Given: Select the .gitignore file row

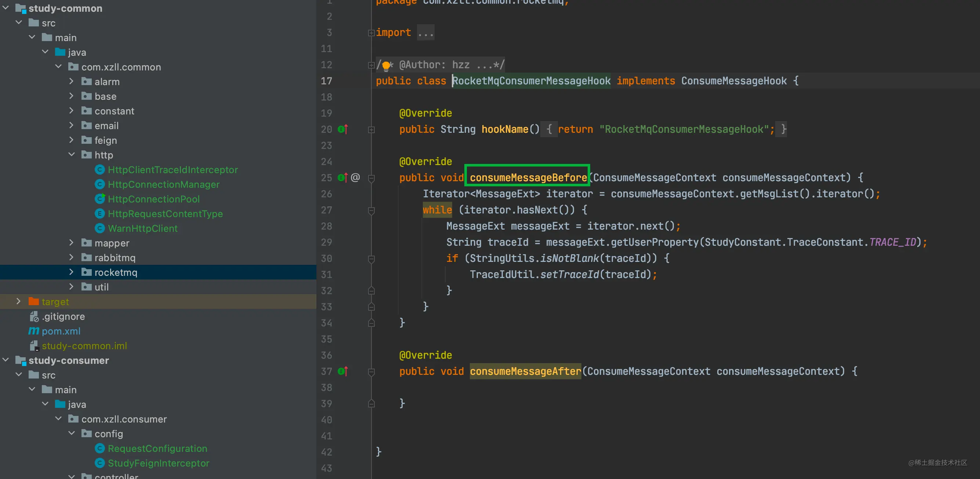Looking at the screenshot, I should pyautogui.click(x=158, y=316).
